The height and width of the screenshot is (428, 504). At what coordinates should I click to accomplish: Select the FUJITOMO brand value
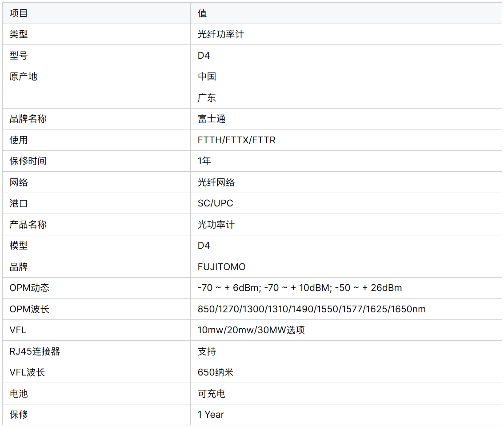pyautogui.click(x=221, y=267)
